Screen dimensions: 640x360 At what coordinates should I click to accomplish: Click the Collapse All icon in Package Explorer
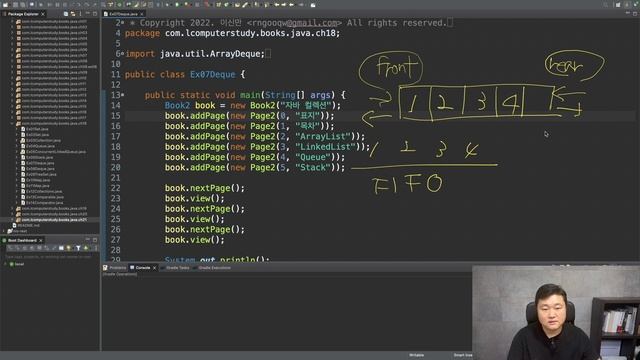point(66,14)
